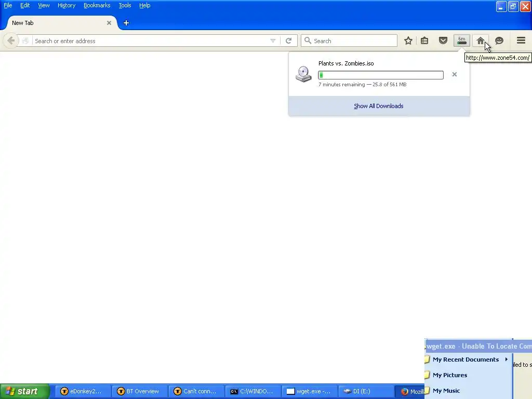The image size is (532, 399).
Task: Click the download progress bar
Action: point(381,75)
